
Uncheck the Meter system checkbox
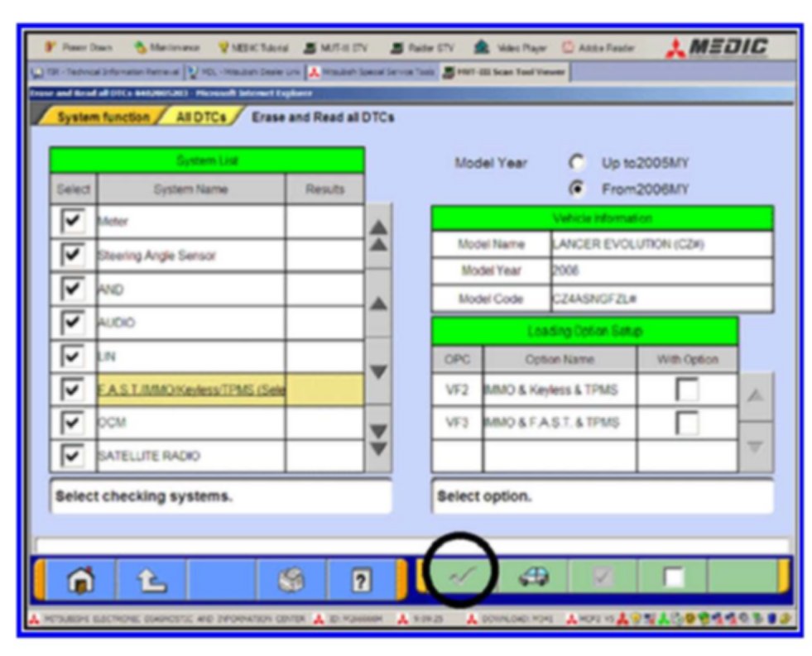(73, 222)
